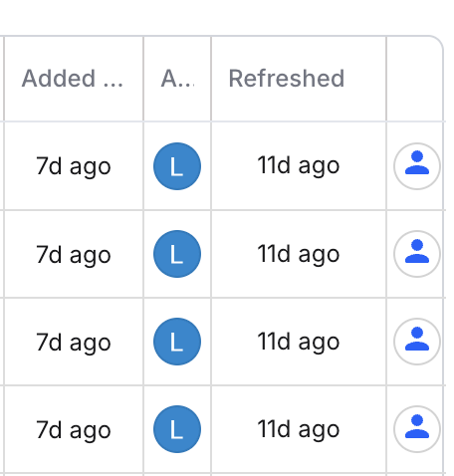The height and width of the screenshot is (476, 454).
Task: Select fourth row's 11d ago refreshed cell
Action: [299, 429]
